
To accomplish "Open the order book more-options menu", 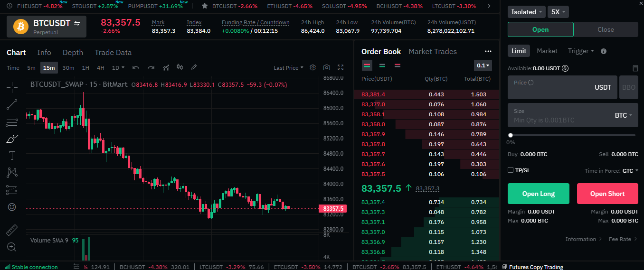I will 488,51.
